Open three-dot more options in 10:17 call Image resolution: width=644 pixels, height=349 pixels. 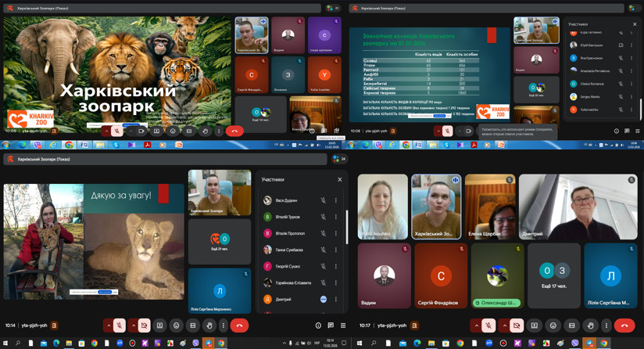[x=606, y=326]
